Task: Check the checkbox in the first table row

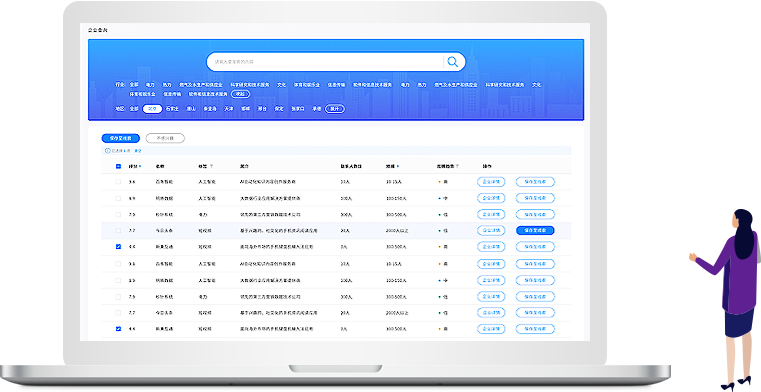Action: coord(118,182)
